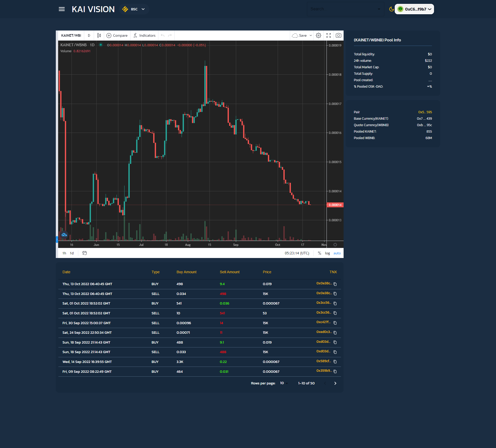Click the Compare symbol button
Image resolution: width=496 pixels, height=448 pixels.
[x=117, y=35]
